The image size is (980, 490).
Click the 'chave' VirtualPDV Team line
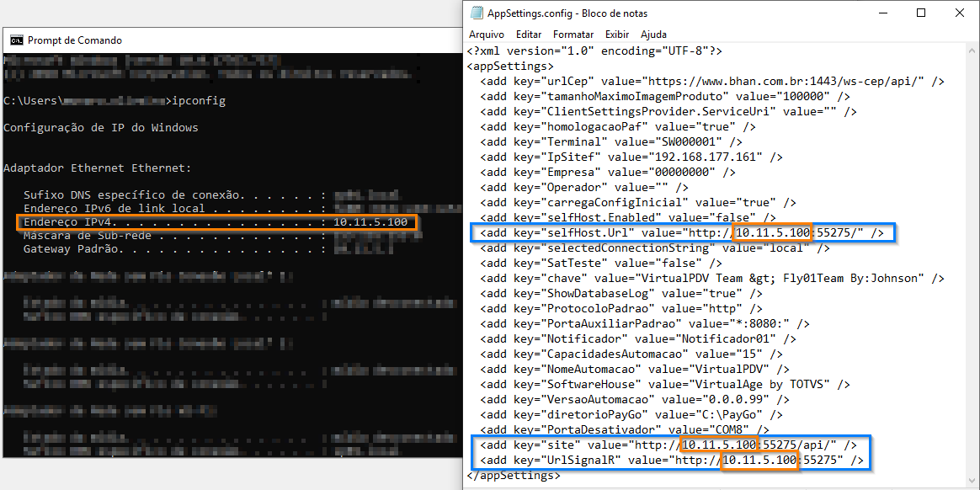(x=712, y=278)
